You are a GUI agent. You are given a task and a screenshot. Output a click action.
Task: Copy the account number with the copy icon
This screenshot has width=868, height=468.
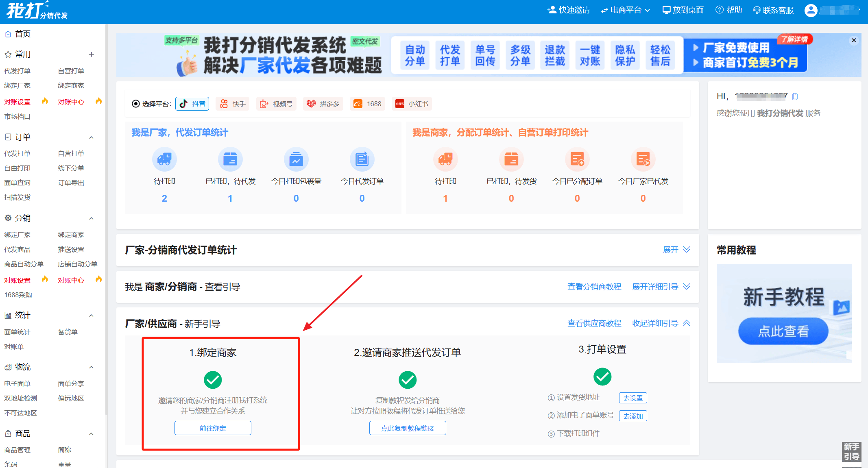coord(795,96)
